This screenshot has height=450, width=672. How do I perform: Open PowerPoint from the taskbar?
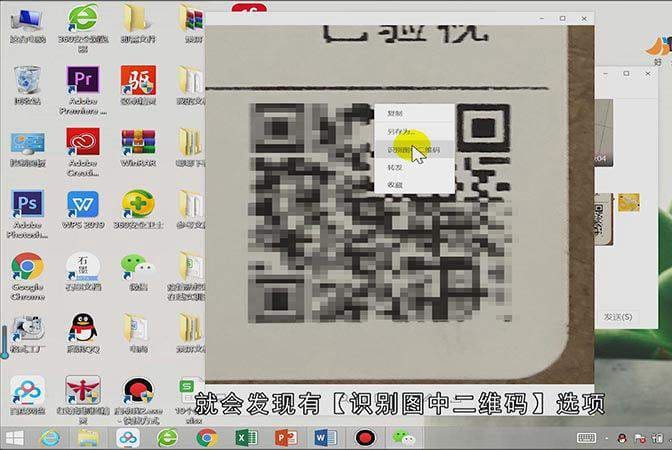[x=286, y=438]
